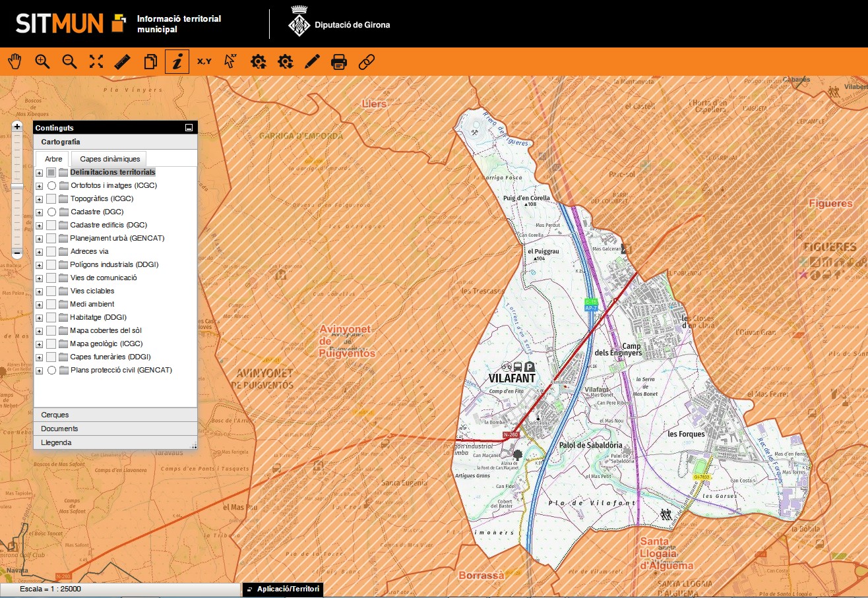Click the Escala = 1 : 25000 field
The width and height of the screenshot is (868, 598).
point(119,589)
